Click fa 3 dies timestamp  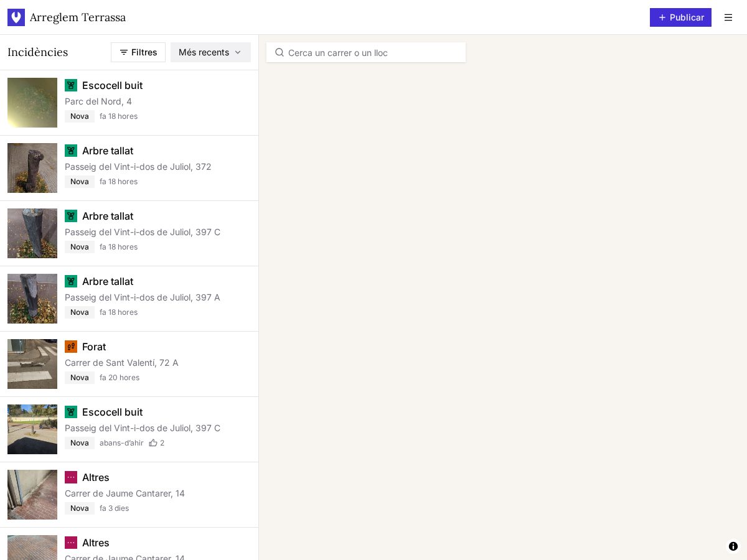pos(115,508)
